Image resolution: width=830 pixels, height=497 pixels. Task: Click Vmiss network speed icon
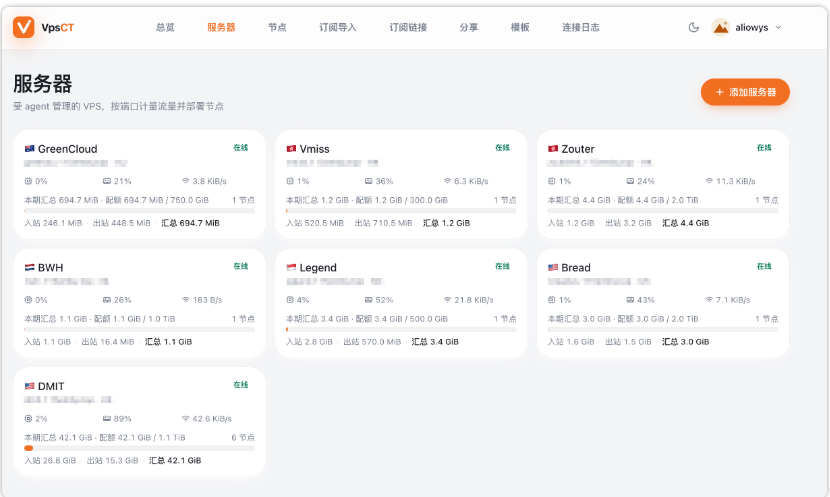[447, 181]
